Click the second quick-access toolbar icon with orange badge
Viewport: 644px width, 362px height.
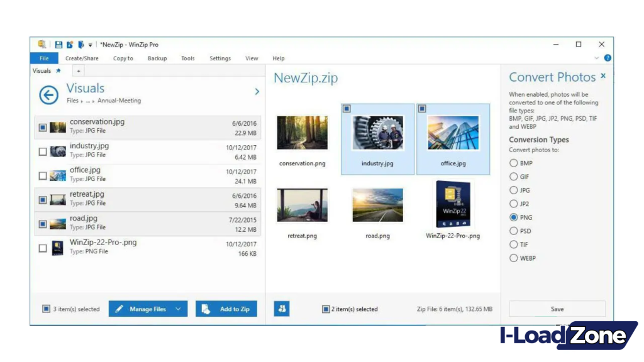(x=70, y=45)
